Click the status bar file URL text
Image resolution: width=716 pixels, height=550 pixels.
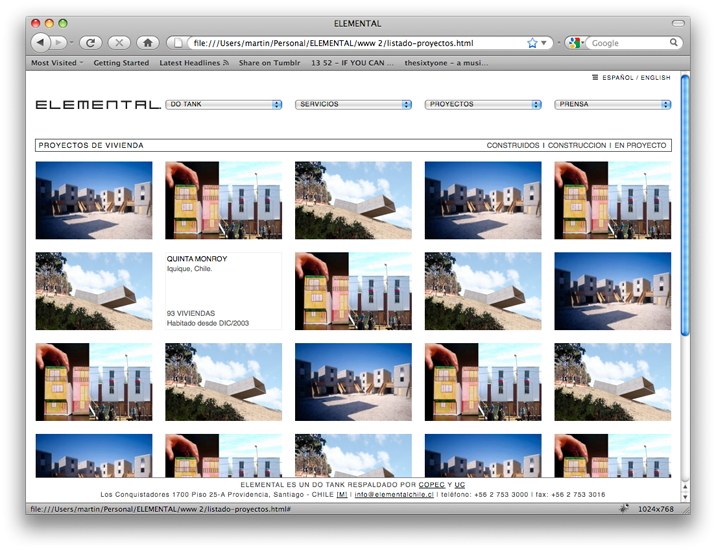tap(161, 509)
